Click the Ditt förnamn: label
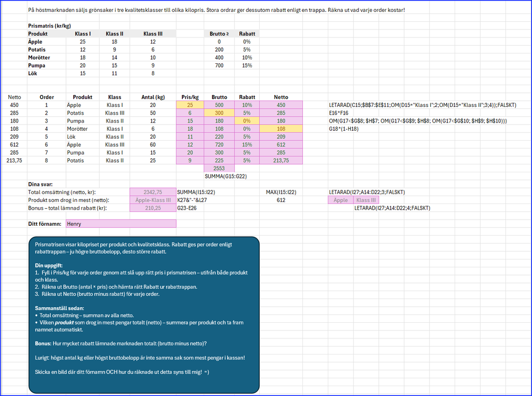 coord(45,224)
